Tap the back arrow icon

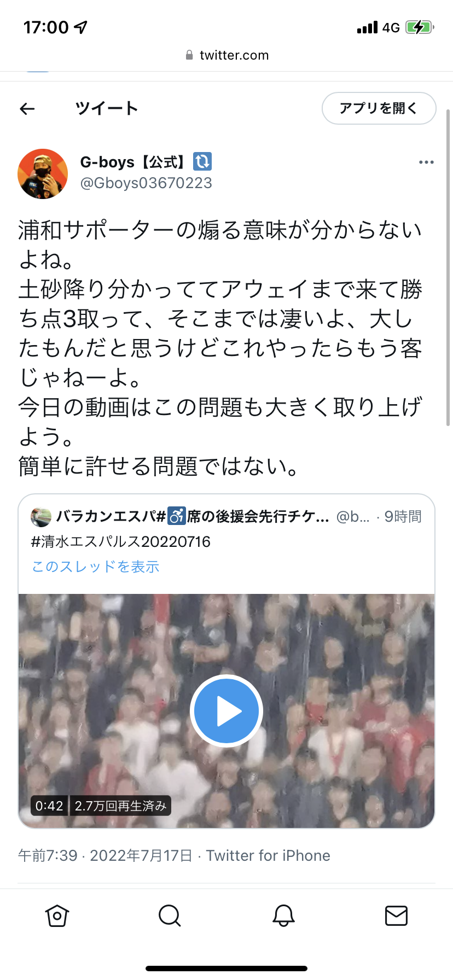click(x=27, y=109)
